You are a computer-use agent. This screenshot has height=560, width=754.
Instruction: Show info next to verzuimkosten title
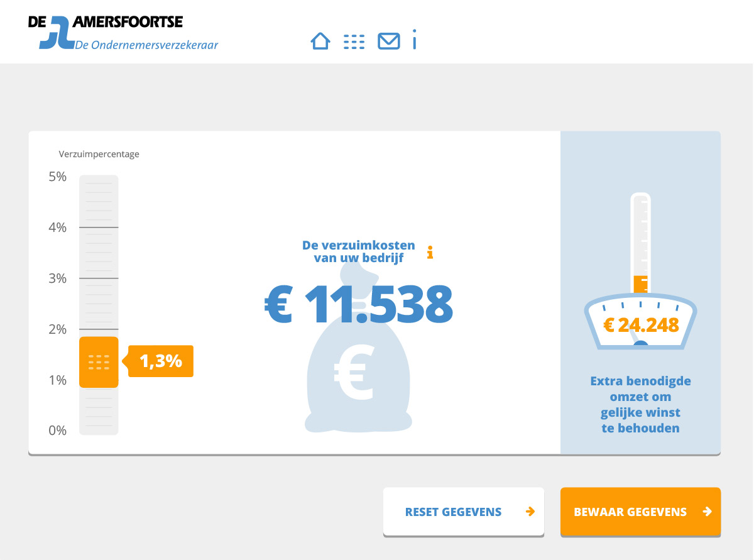(x=430, y=253)
